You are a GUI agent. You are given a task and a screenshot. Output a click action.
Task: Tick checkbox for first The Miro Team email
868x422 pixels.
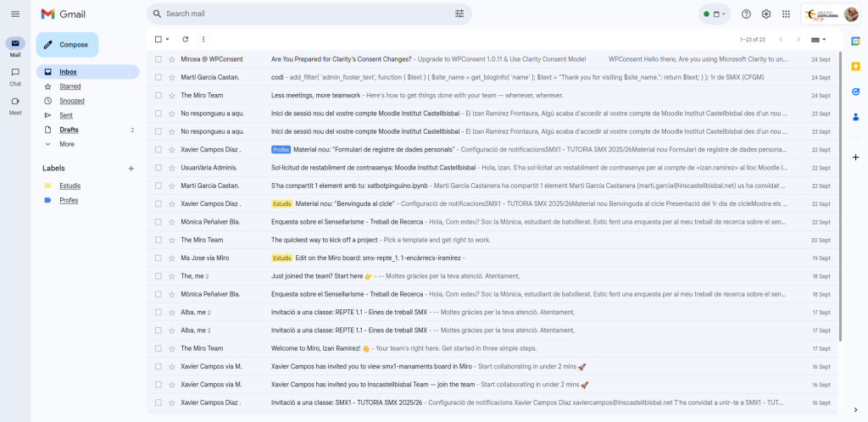click(x=158, y=95)
